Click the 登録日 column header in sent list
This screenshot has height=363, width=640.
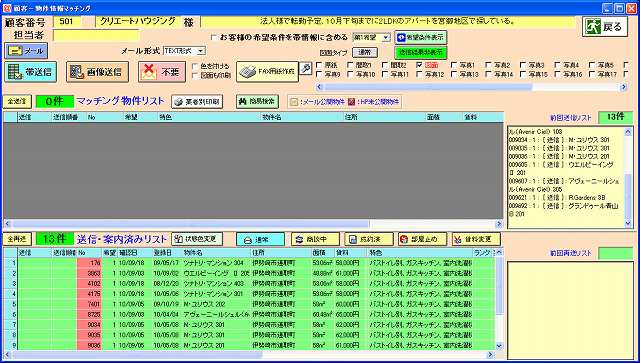(167, 253)
